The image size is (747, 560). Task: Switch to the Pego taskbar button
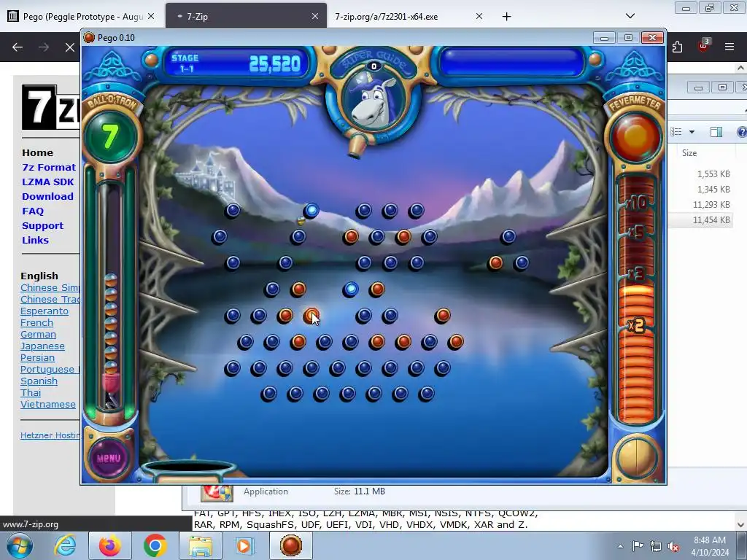(x=291, y=545)
